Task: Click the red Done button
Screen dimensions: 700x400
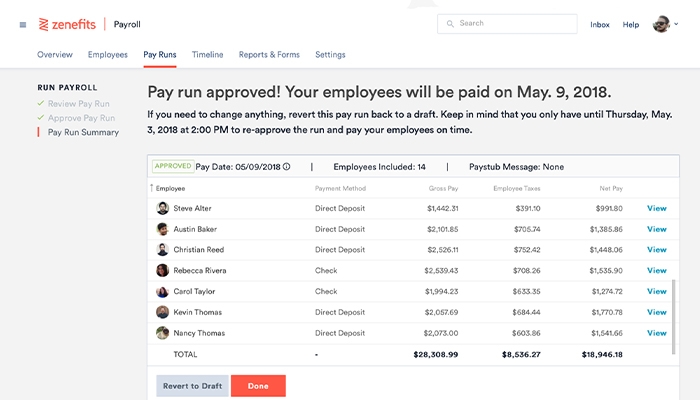Action: tap(258, 386)
